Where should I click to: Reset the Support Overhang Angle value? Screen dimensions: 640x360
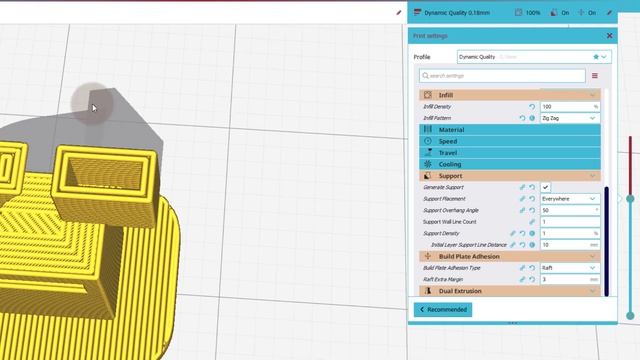tap(532, 210)
